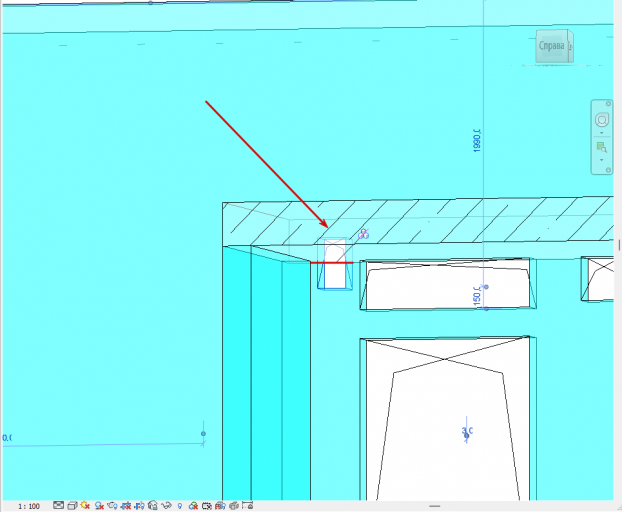This screenshot has height=512, width=622.
Task: Click the ViewCube face labeled Справа
Action: click(552, 46)
